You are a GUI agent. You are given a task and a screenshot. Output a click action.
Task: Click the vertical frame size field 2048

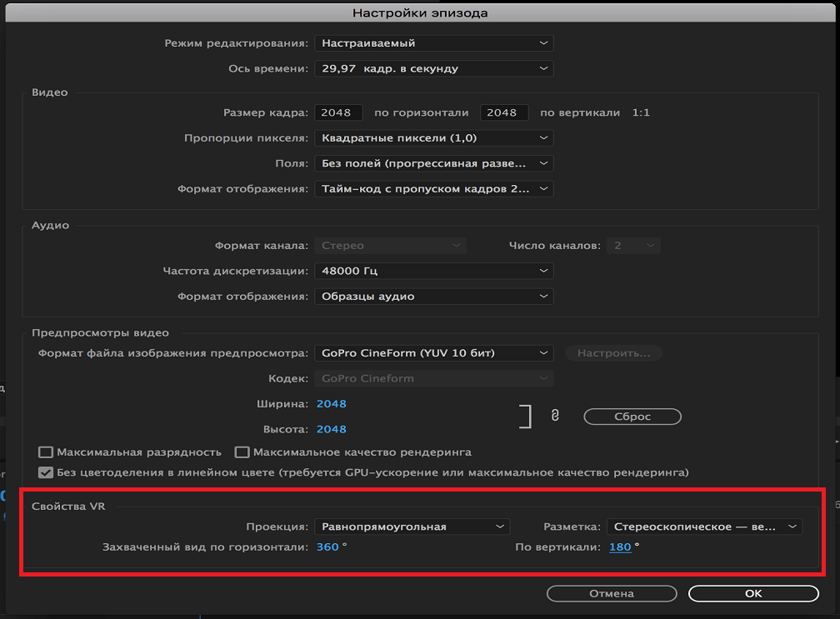click(x=504, y=112)
